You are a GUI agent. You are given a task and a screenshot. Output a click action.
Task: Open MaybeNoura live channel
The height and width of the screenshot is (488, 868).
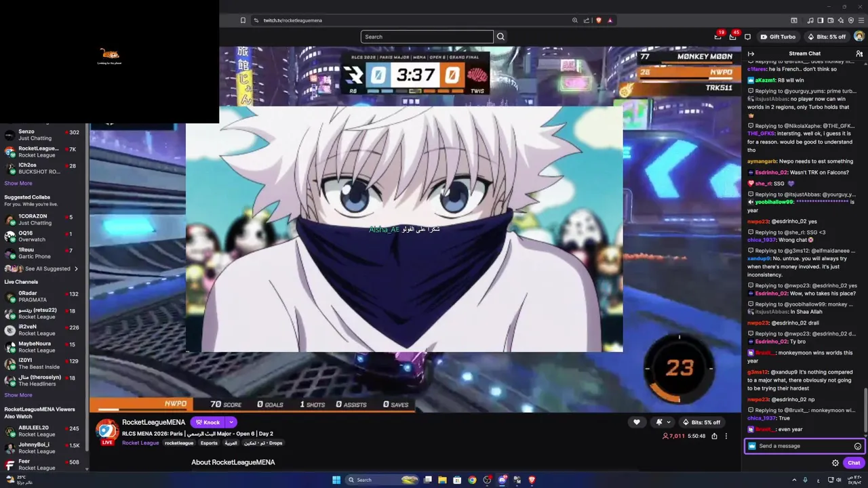click(43, 346)
